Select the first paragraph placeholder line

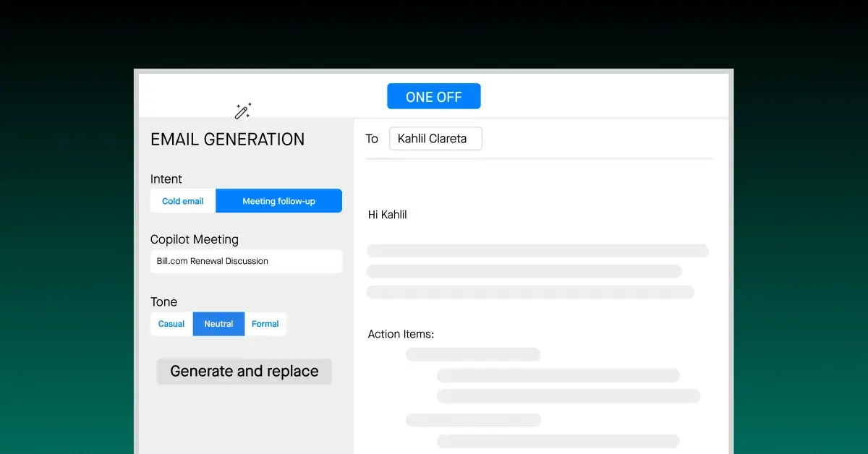pos(537,250)
